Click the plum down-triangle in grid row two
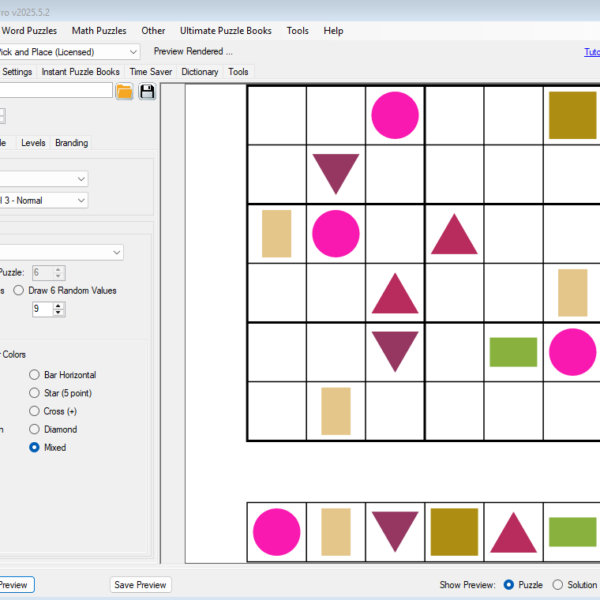 tap(336, 174)
